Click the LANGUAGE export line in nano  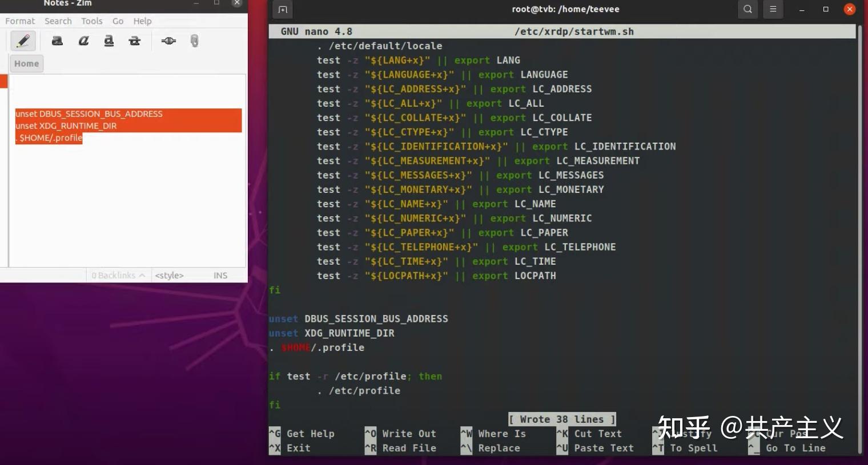[x=443, y=75]
